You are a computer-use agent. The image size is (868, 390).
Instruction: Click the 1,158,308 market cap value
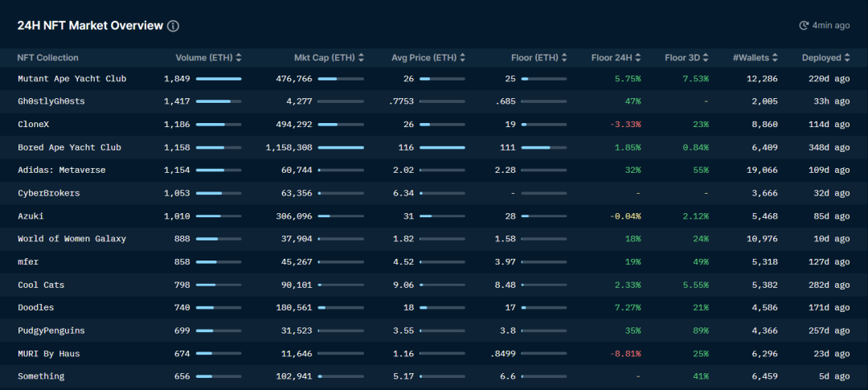tap(289, 147)
